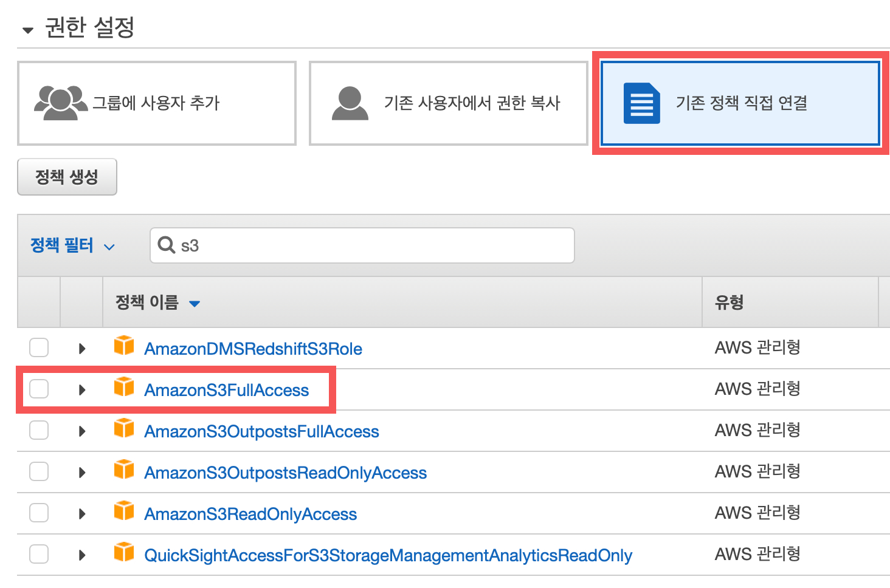Open the AmazonS3FullAccess policy link

(x=227, y=390)
